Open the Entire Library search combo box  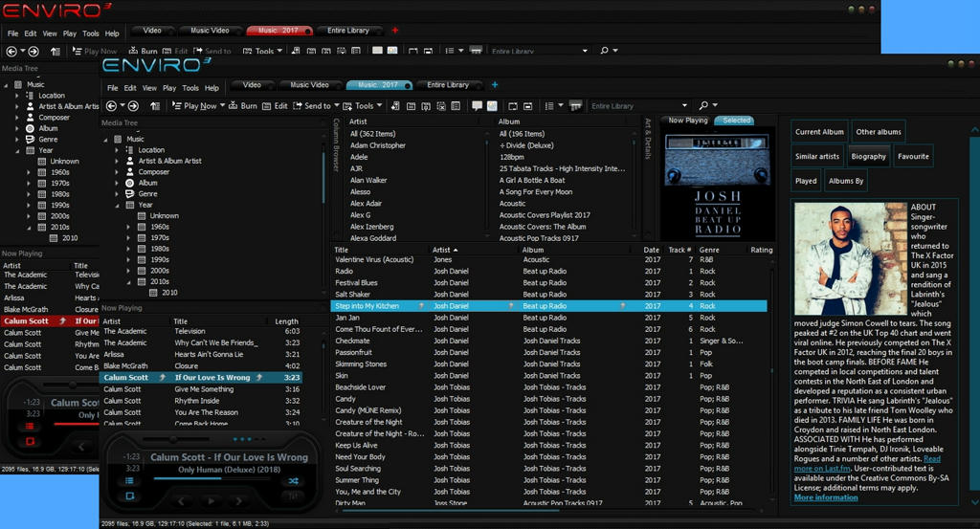(638, 106)
